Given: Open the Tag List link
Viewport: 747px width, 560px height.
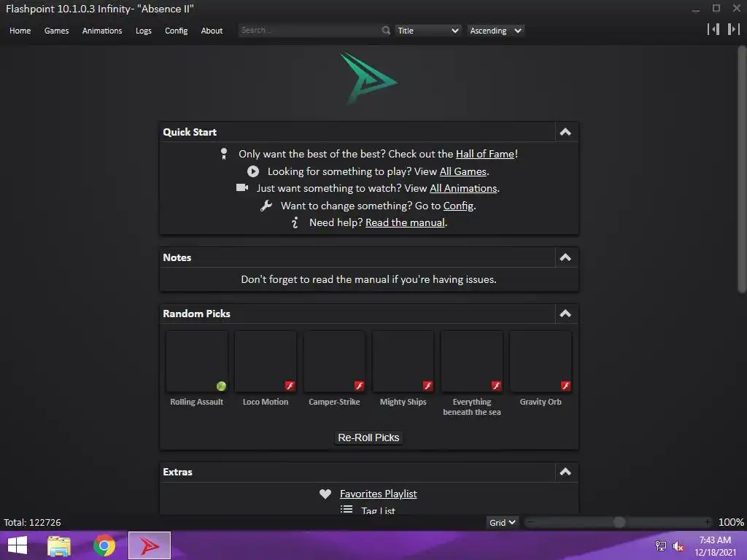Looking at the screenshot, I should coord(378,510).
